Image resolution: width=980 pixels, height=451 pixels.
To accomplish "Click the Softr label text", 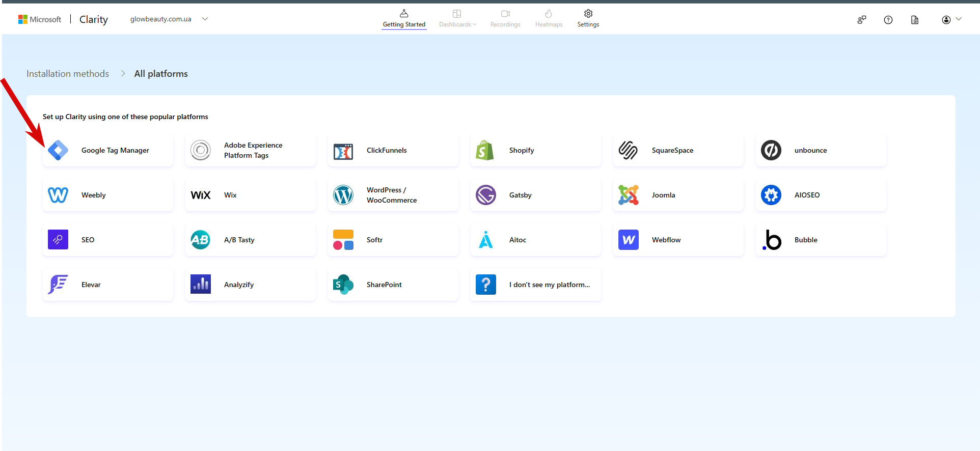I will click(374, 240).
